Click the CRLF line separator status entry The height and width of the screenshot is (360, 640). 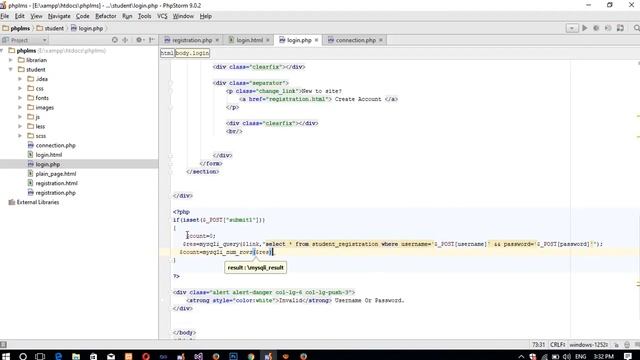[557, 345]
